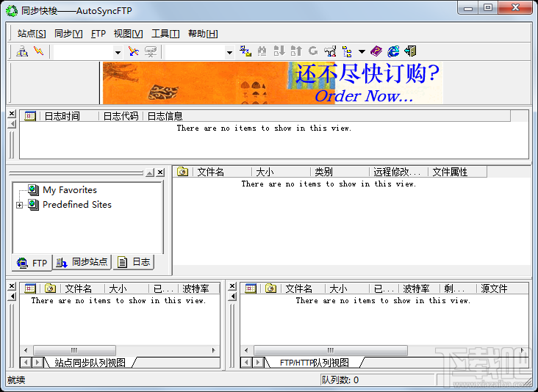Switch to the FTP tab in site panel
This screenshot has width=538, height=392.
pyautogui.click(x=32, y=263)
